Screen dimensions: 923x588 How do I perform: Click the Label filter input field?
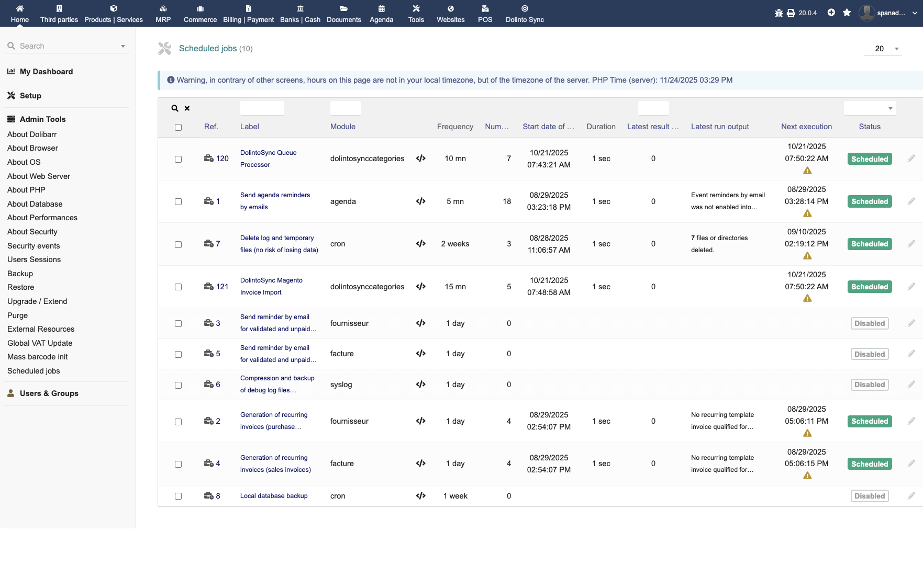[x=262, y=108]
